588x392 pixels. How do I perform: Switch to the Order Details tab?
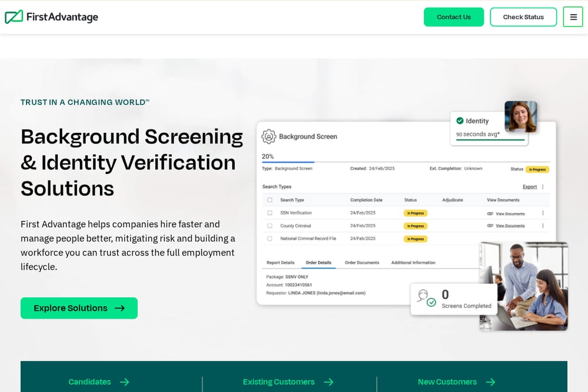(318, 263)
